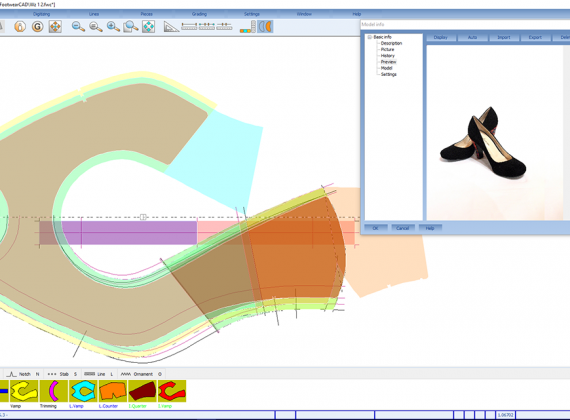Open the Grading menu
570x420 pixels.
click(x=199, y=14)
